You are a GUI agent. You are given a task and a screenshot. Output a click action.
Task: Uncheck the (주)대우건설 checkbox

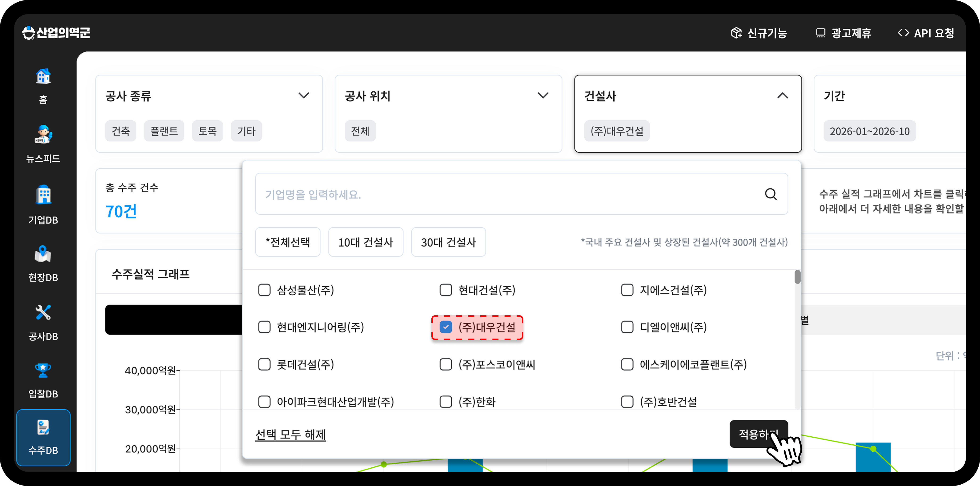tap(446, 327)
